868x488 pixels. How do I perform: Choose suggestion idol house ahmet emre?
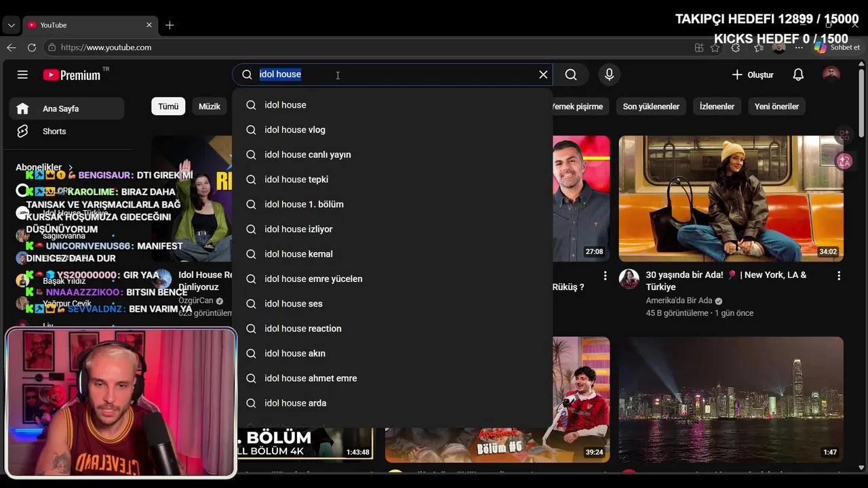click(392, 378)
